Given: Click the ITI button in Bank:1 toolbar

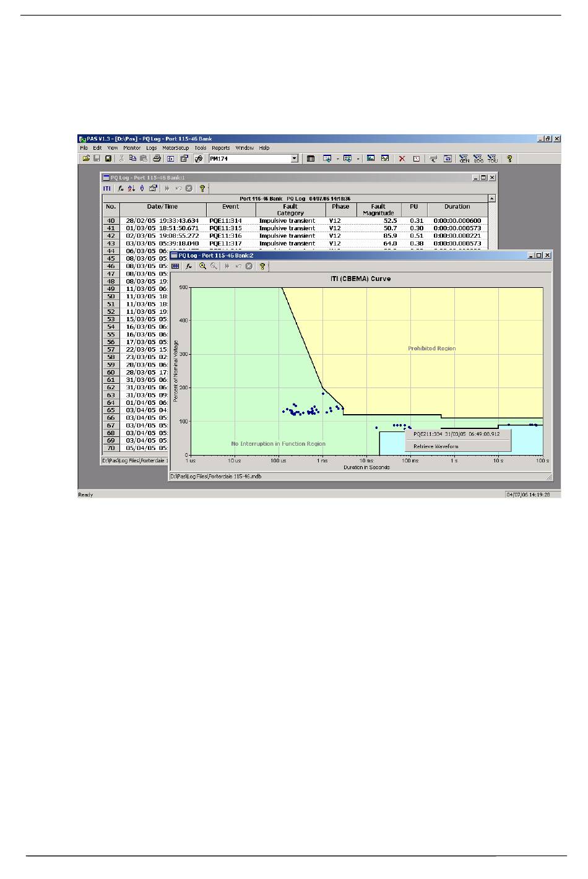Looking at the screenshot, I should point(107,188).
